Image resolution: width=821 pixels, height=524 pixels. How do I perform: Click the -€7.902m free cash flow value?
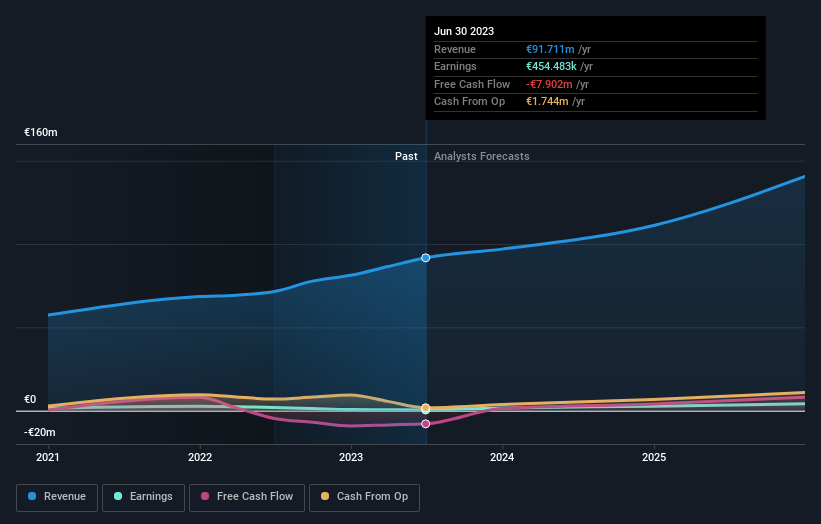549,84
